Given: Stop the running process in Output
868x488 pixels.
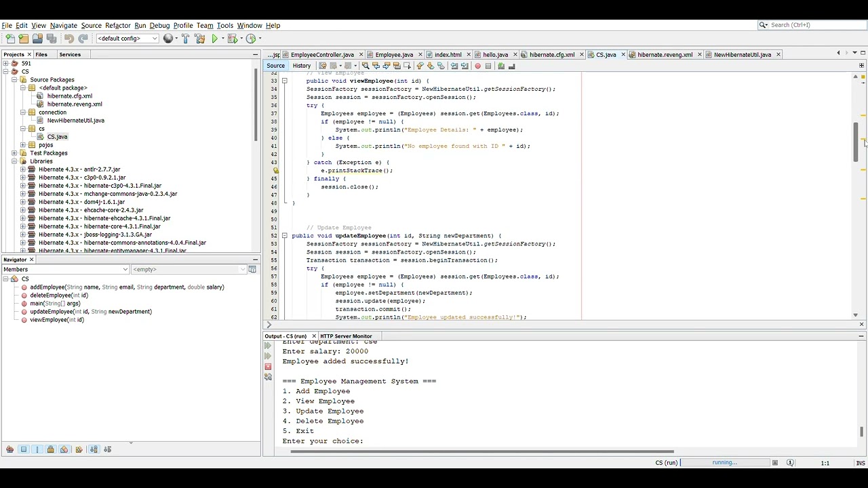Looking at the screenshot, I should (x=268, y=367).
